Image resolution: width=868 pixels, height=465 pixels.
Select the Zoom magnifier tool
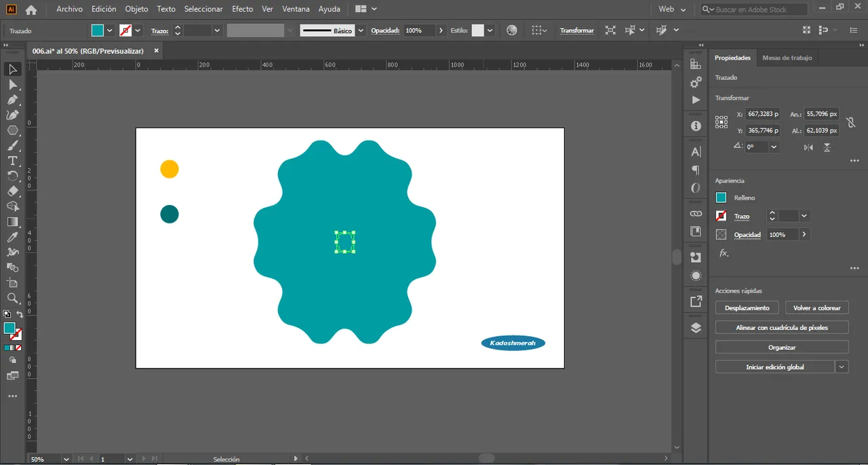12,298
